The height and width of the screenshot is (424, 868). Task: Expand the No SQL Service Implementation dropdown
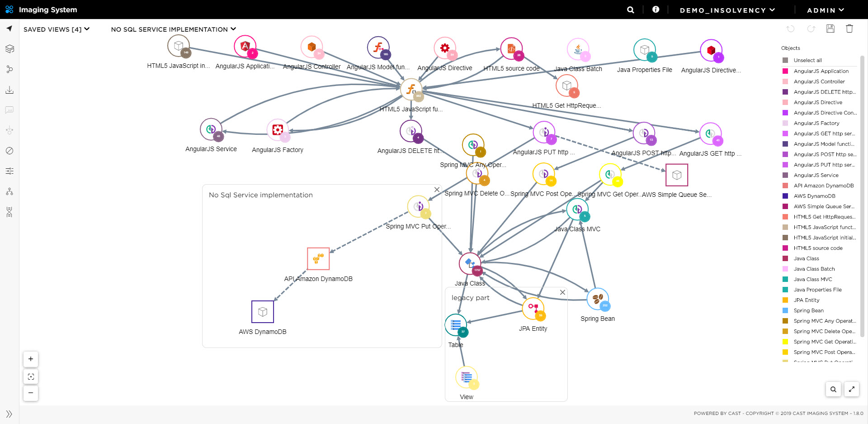(173, 29)
